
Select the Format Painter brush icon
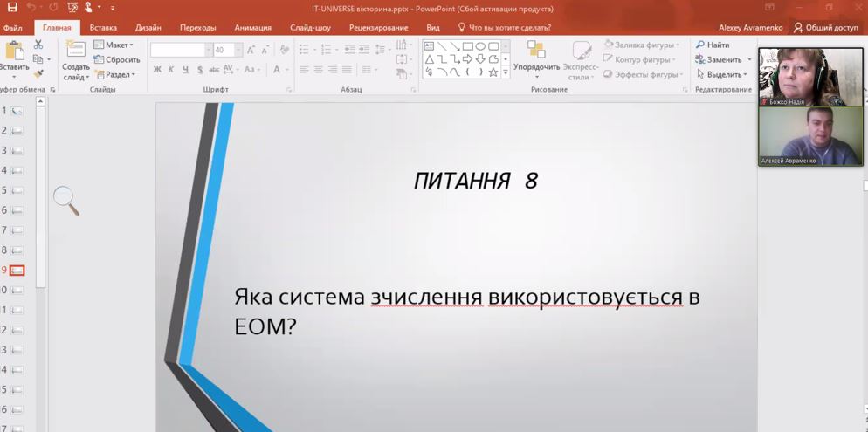(x=38, y=74)
